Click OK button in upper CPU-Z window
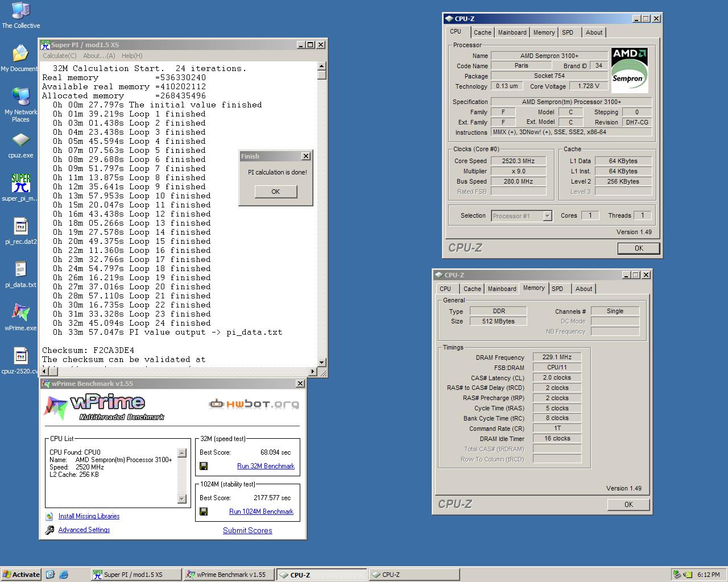 pyautogui.click(x=639, y=248)
